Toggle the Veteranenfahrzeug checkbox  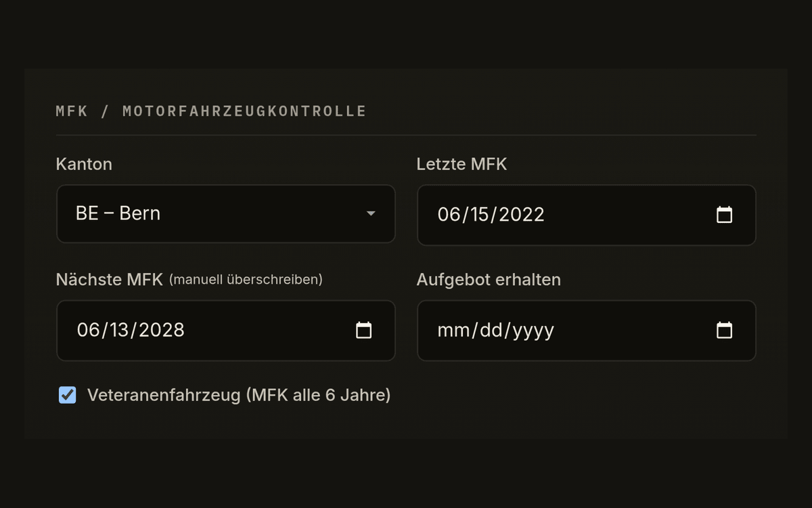67,395
